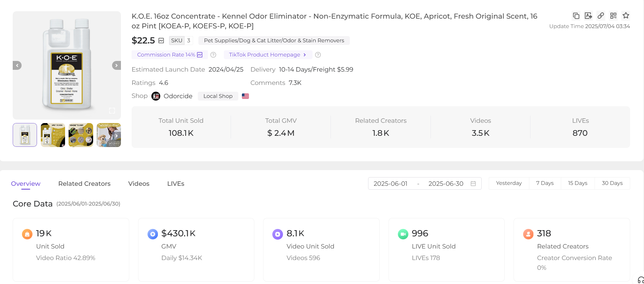Click the blue GMV coin icon
The height and width of the screenshot is (284, 644).
[x=153, y=234]
